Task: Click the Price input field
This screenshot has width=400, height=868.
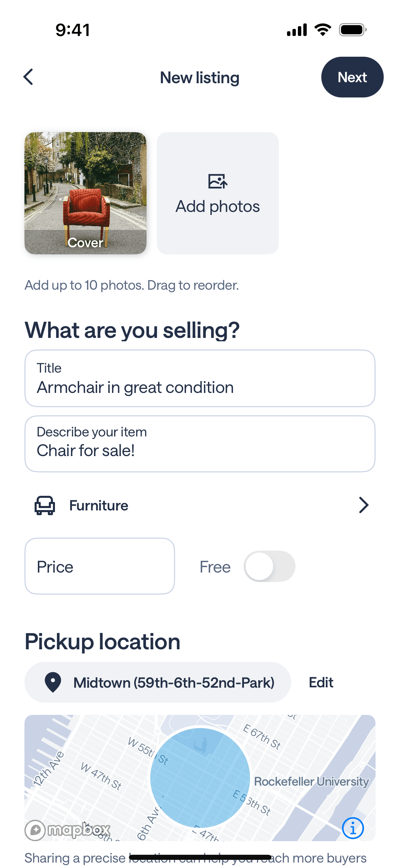Action: pos(100,566)
